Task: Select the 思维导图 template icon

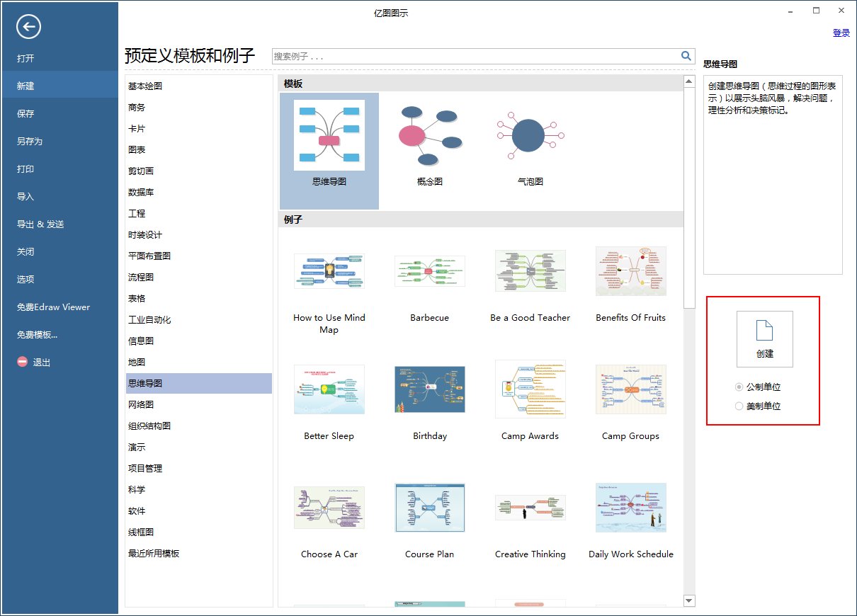Action: click(328, 134)
